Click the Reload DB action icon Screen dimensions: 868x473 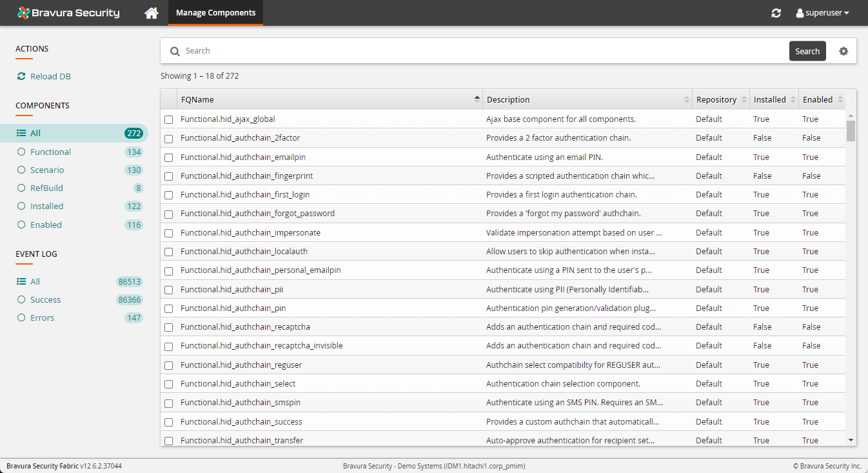click(20, 76)
